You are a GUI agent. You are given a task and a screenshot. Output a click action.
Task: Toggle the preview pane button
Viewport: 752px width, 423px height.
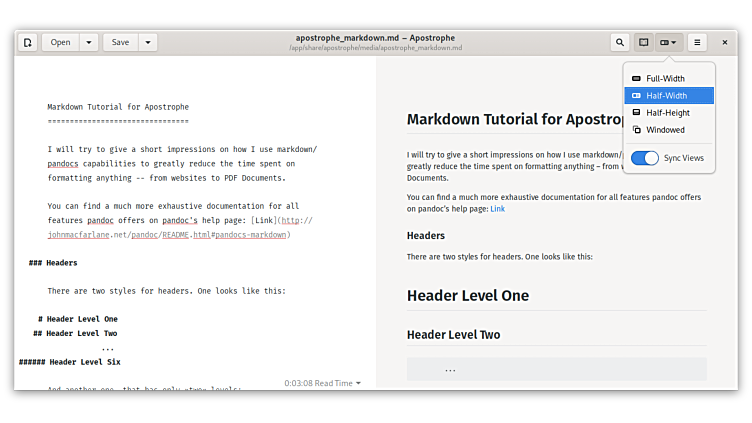coord(644,42)
